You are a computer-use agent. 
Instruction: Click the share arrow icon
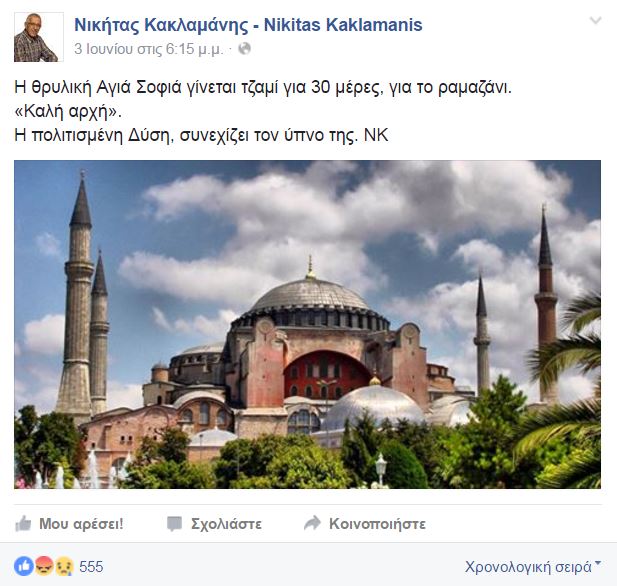(x=312, y=523)
